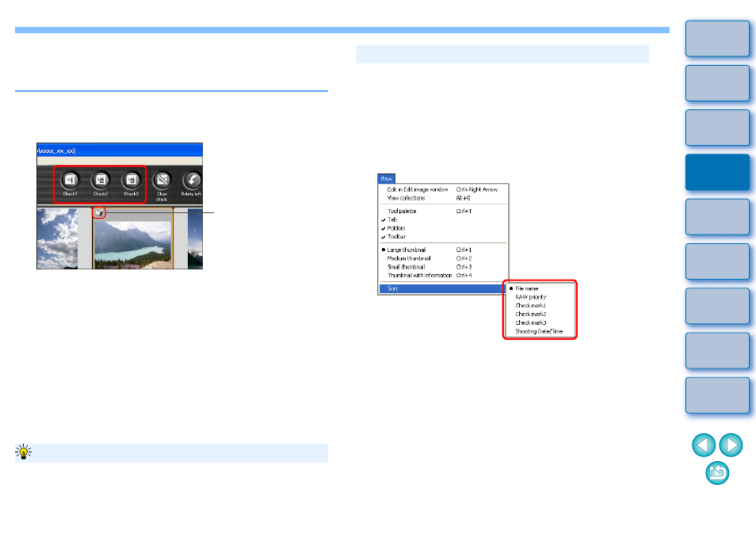Image resolution: width=756 pixels, height=534 pixels.
Task: Select the cloudy sky thumbnail
Action: [x=57, y=238]
